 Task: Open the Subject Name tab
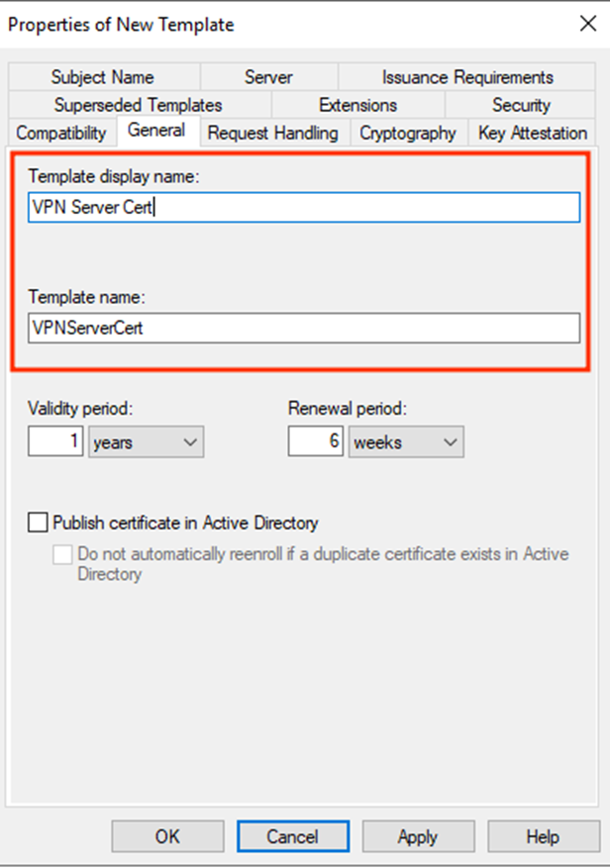(x=104, y=77)
